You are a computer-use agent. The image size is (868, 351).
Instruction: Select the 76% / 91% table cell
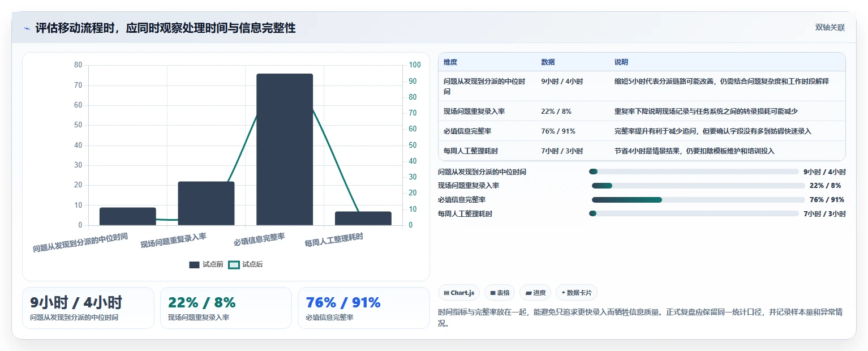558,131
